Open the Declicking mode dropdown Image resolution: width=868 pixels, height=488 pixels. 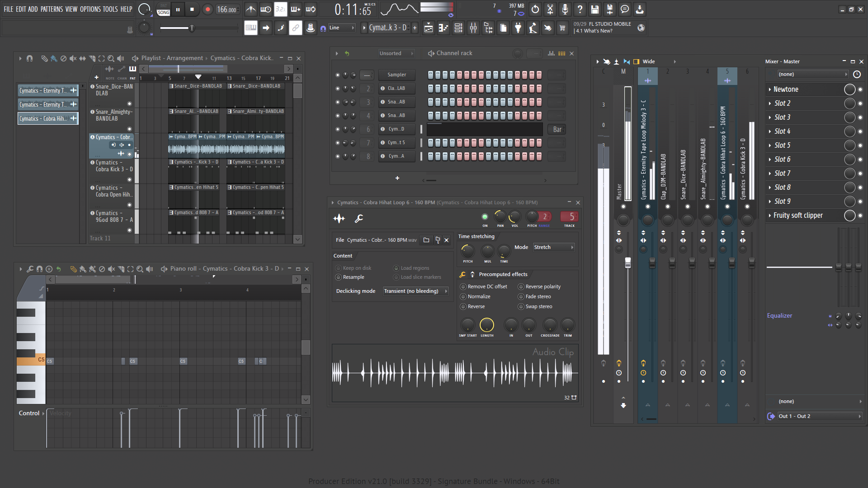point(415,291)
